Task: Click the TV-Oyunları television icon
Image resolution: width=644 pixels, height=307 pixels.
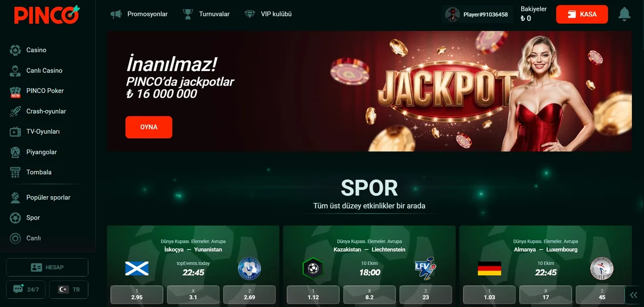Action: pyautogui.click(x=15, y=131)
